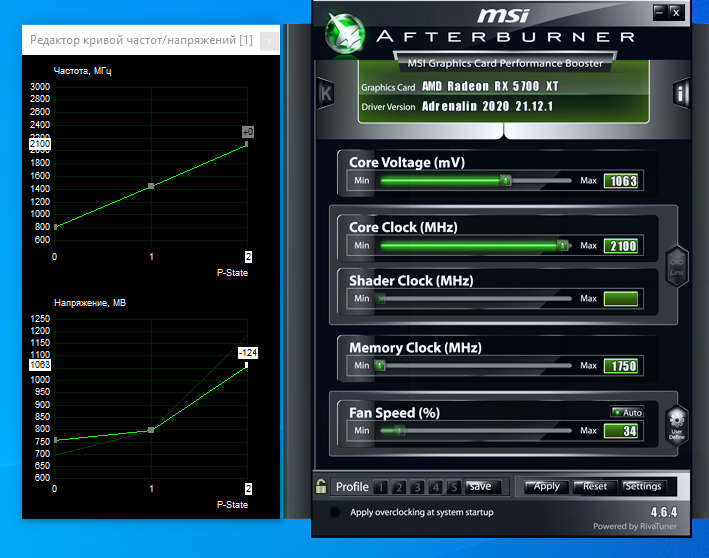Adjust the Core Voltage slider handle
This screenshot has width=709, height=558.
point(506,181)
